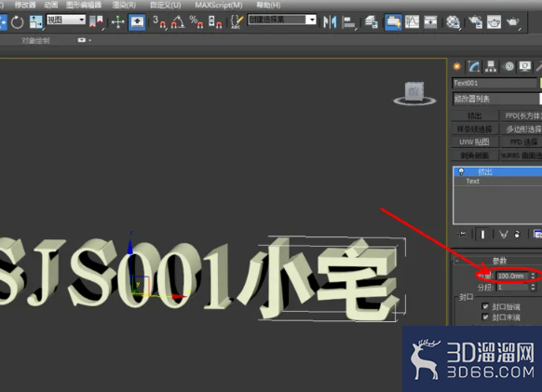Viewport: 542px width, 392px height.
Task: Open the Layer Manager icon
Action: click(x=371, y=22)
